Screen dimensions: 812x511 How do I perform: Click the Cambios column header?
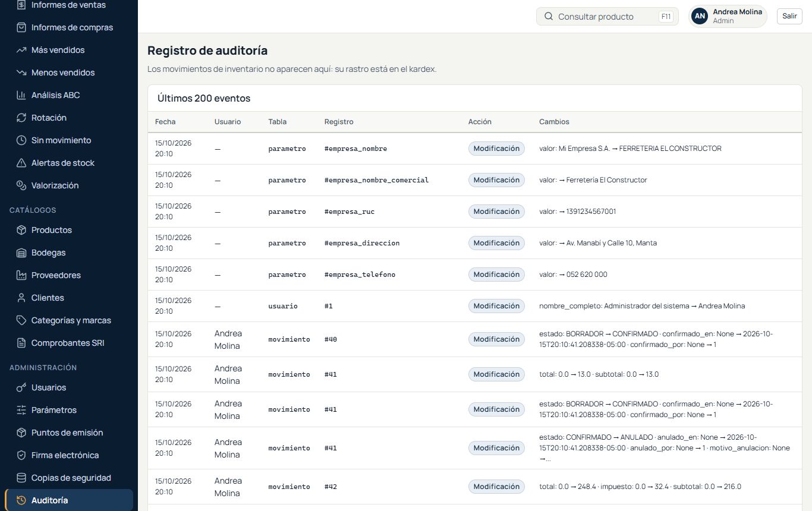point(554,122)
